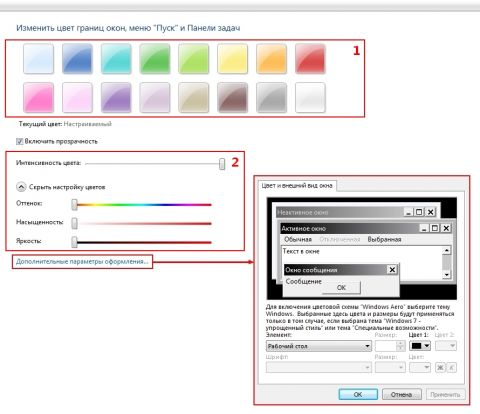This screenshot has width=480, height=414.
Task: Click maximize icon in inactive preview window
Action: point(419,212)
